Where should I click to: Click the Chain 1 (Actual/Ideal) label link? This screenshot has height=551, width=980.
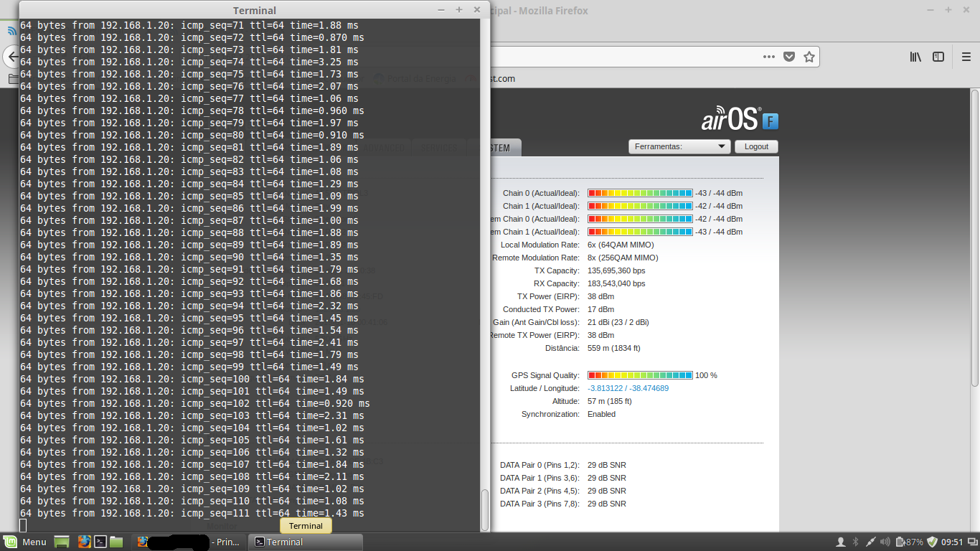[541, 206]
